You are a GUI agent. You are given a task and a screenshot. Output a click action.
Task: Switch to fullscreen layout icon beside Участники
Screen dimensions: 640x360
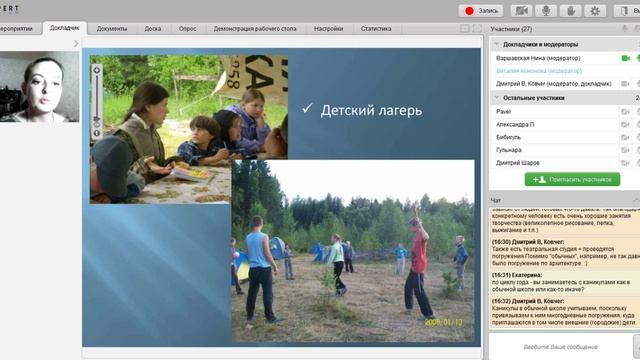[x=477, y=29]
